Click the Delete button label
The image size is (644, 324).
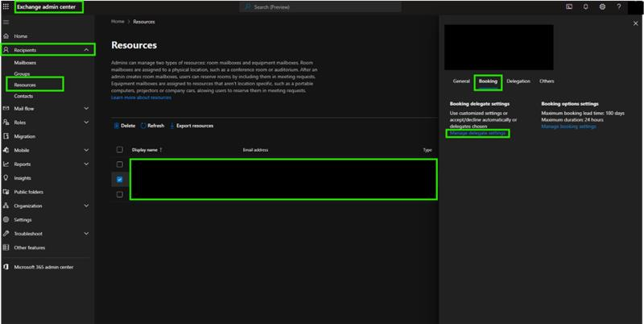point(128,126)
